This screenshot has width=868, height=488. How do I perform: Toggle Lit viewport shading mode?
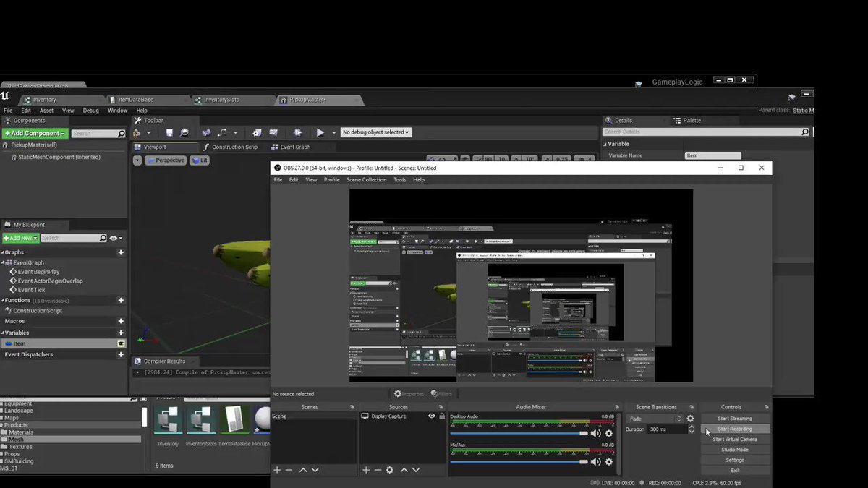point(200,160)
